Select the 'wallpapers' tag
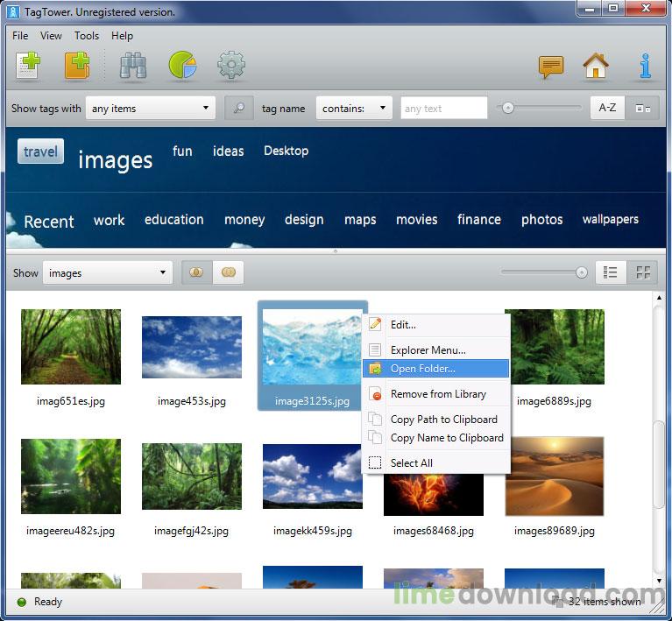This screenshot has width=672, height=621. [610, 219]
